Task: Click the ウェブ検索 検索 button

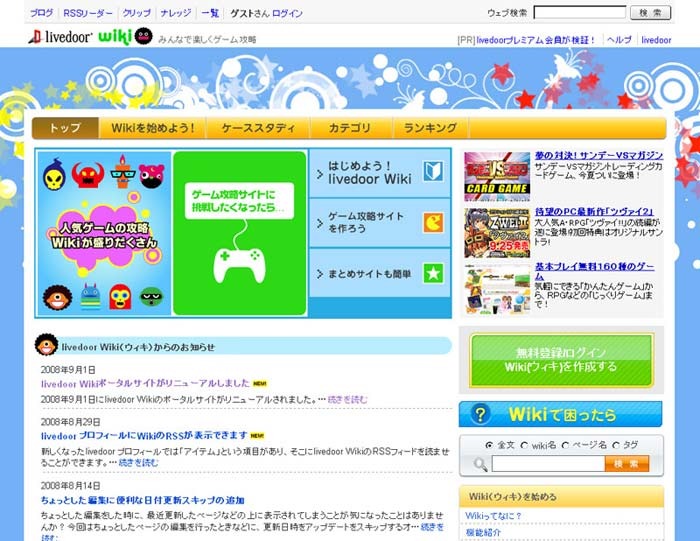Action: coord(650,12)
